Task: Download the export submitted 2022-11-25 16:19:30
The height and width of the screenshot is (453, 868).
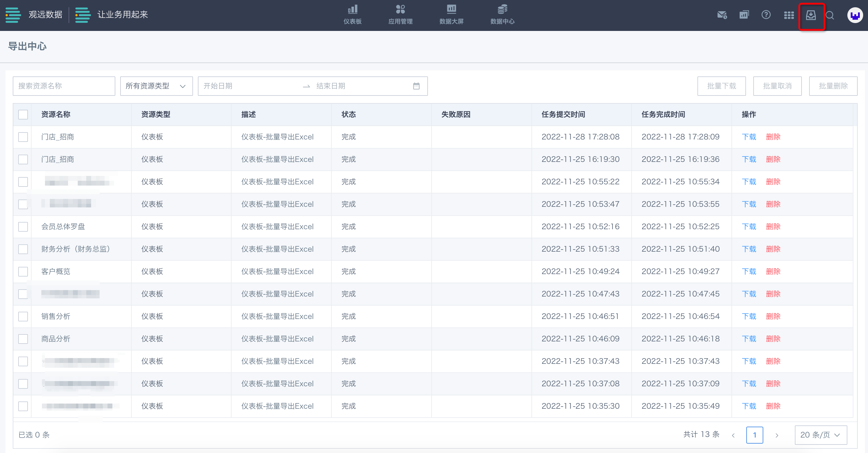Action: click(x=749, y=159)
